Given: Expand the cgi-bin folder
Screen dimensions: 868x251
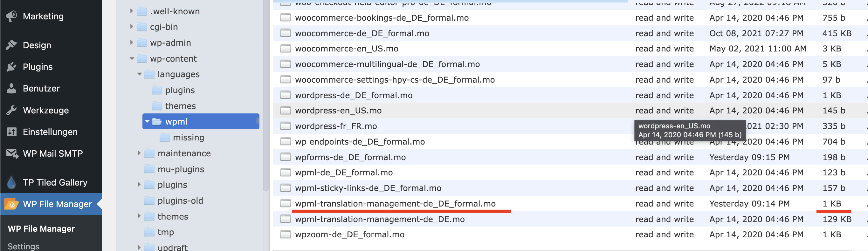Looking at the screenshot, I should [131, 27].
